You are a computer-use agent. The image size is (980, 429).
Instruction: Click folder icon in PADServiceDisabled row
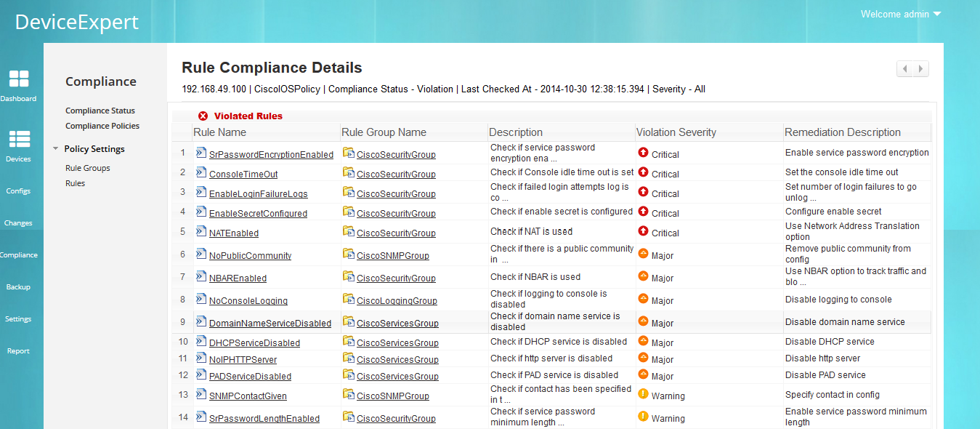coord(349,374)
